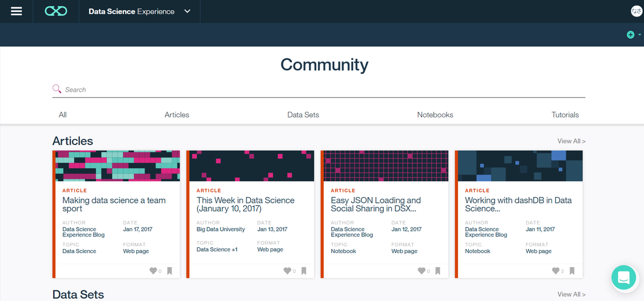Click thumbnail of Making data science a team sport
Viewport: 644px width, 301px height.
[x=117, y=166]
